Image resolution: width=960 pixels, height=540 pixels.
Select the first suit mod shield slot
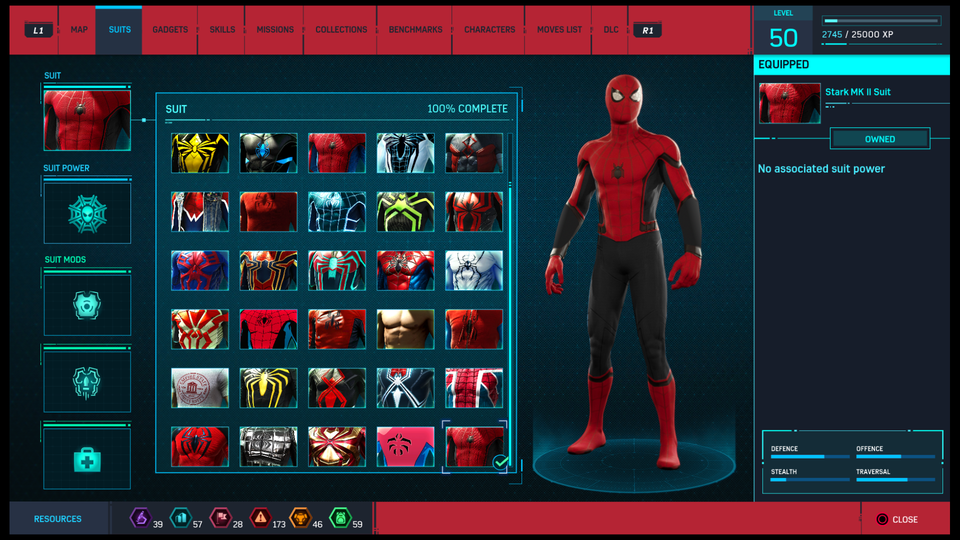tap(87, 305)
